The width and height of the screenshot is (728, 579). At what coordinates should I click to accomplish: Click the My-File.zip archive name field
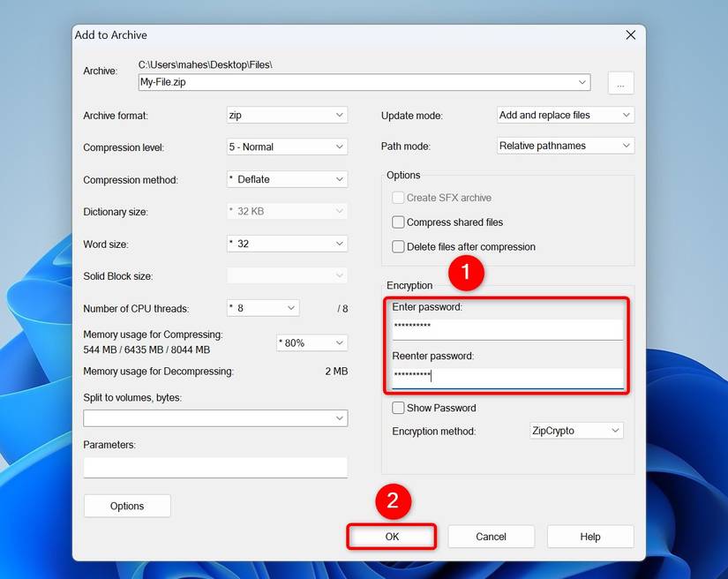tap(364, 82)
